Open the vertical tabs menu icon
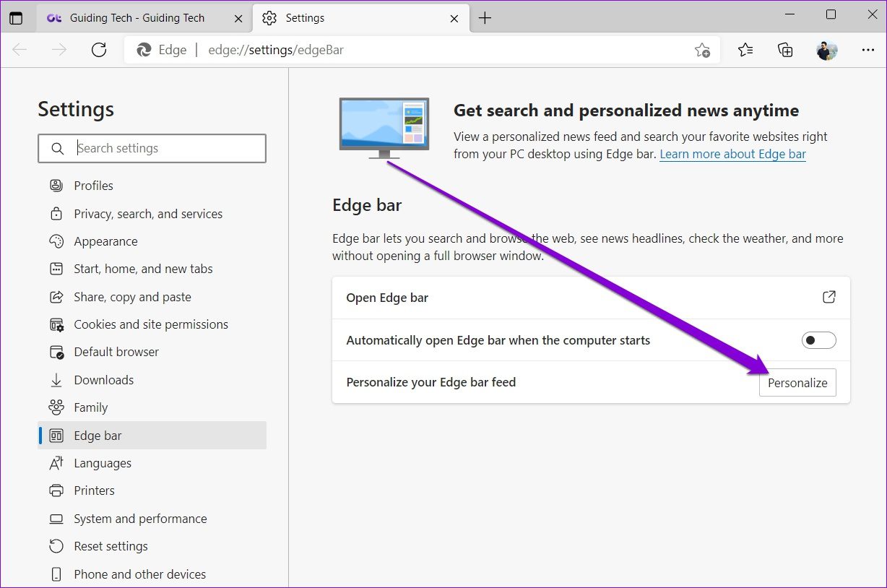This screenshot has width=887, height=588. pyautogui.click(x=15, y=18)
